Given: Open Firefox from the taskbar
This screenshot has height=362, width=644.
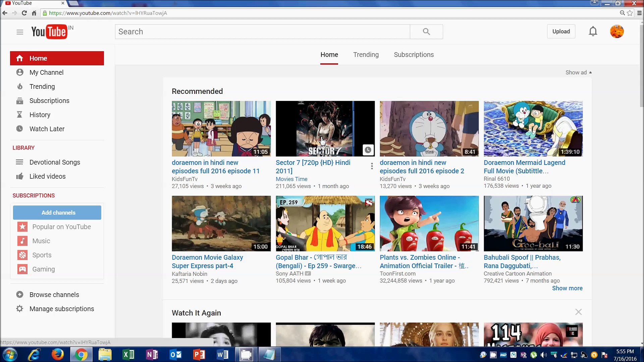Looking at the screenshot, I should coord(57,354).
